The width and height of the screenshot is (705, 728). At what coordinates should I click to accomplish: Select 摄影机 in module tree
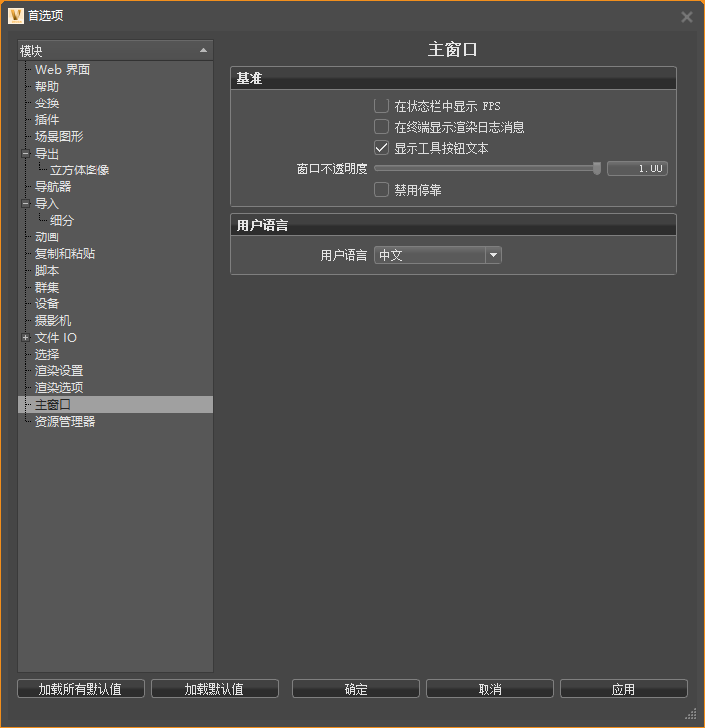coord(53,320)
